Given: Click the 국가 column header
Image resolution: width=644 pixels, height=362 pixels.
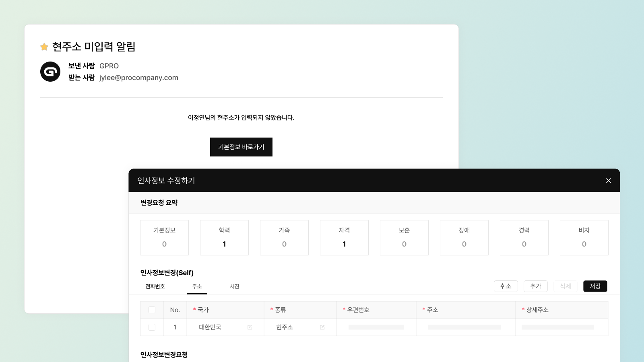Looking at the screenshot, I should pyautogui.click(x=225, y=310).
